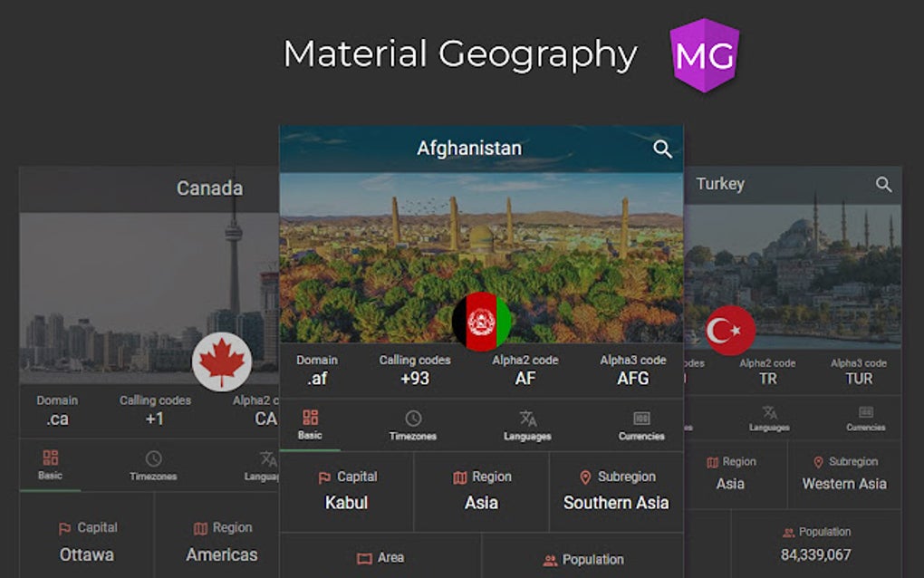The width and height of the screenshot is (924, 578).
Task: Click the currency icon on Currencies tab
Action: pos(641,419)
